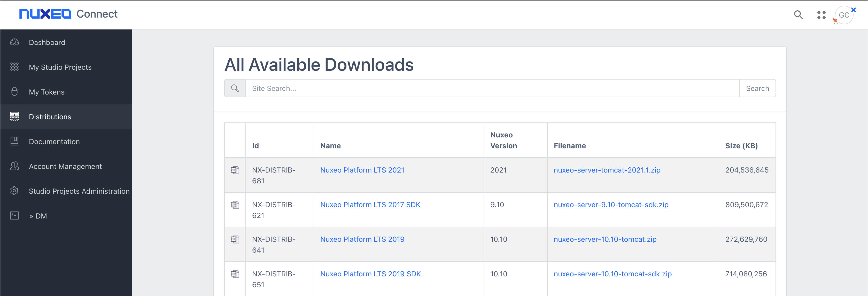Open the four-dot apps menu icon
Screen dimensions: 868x296
pos(821,15)
